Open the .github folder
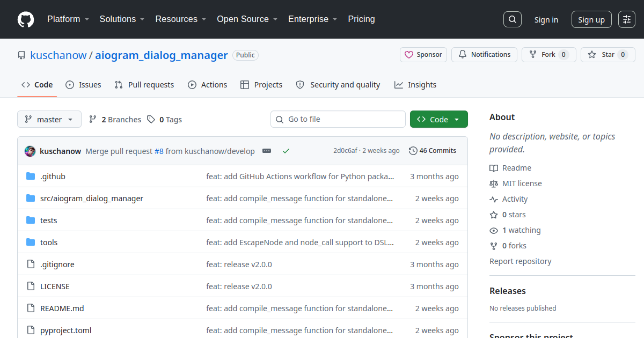The width and height of the screenshot is (644, 338). 53,177
